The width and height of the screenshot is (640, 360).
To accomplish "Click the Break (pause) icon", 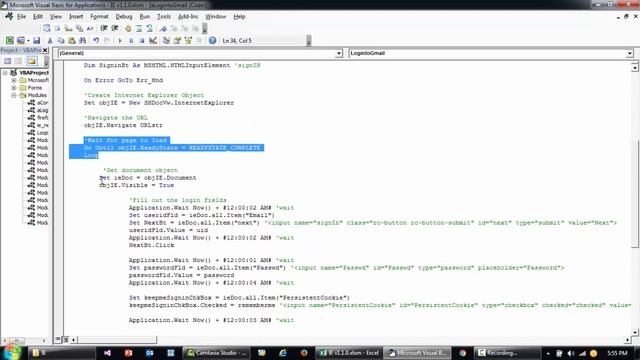I will tap(131, 40).
